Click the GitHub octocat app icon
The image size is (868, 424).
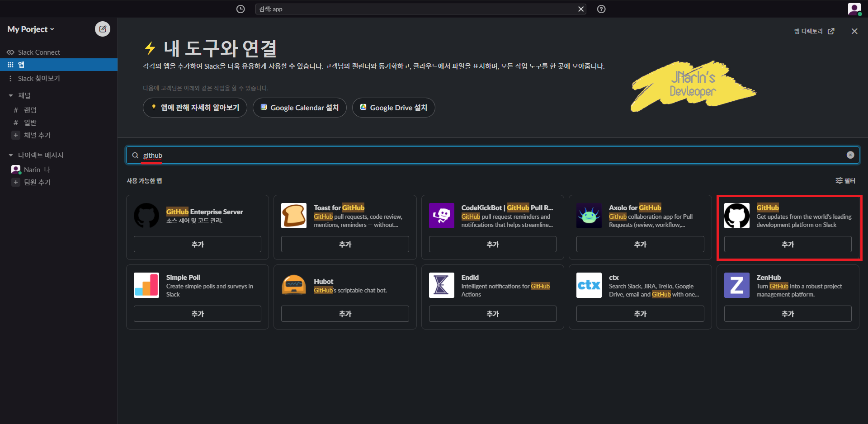click(x=737, y=216)
